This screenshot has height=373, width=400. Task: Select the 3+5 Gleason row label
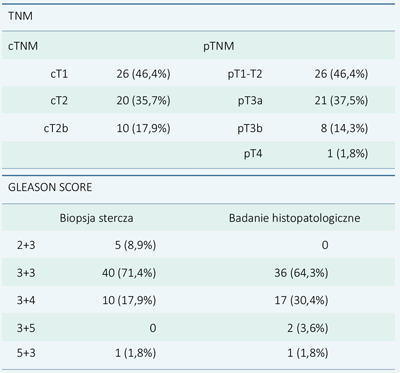(x=26, y=328)
